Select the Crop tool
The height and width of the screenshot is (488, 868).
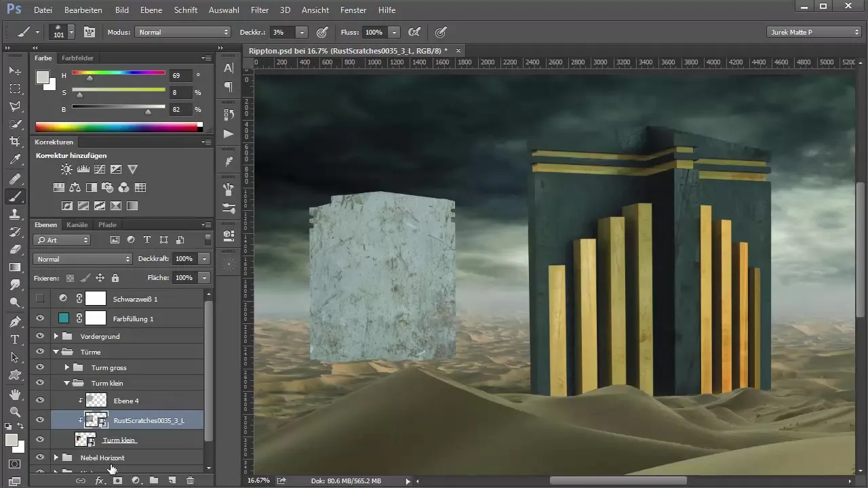15,142
